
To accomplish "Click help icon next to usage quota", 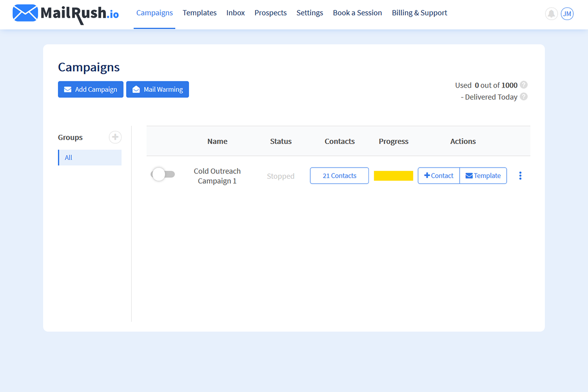I will (524, 85).
